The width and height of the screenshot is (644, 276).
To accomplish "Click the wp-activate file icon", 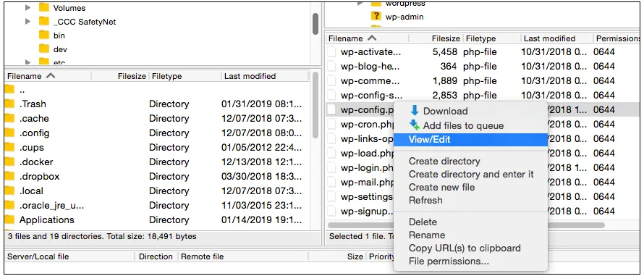I will [x=332, y=52].
